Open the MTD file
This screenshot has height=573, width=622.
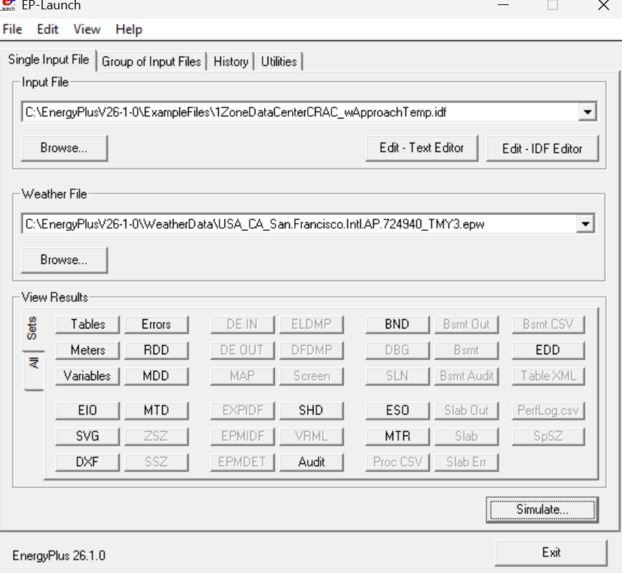pyautogui.click(x=156, y=411)
